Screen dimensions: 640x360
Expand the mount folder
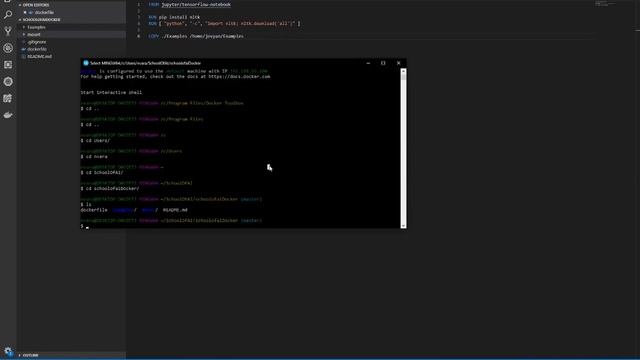(x=71, y=34)
